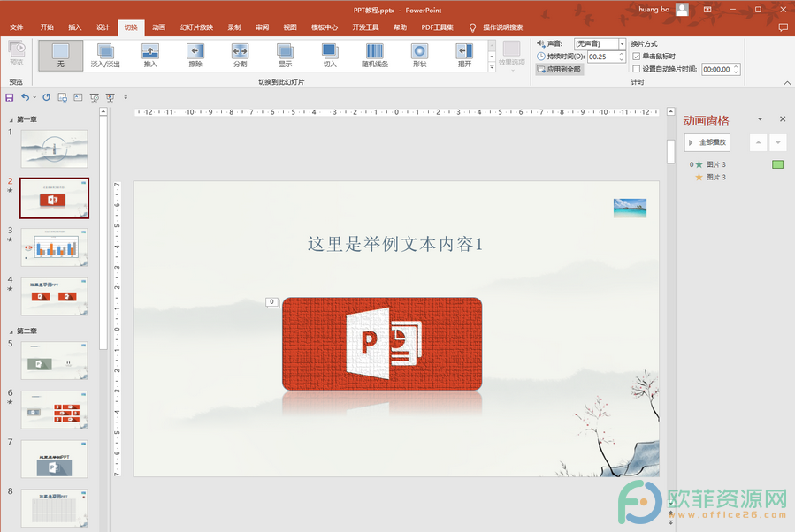Collapse the 第一章 section

coord(11,120)
